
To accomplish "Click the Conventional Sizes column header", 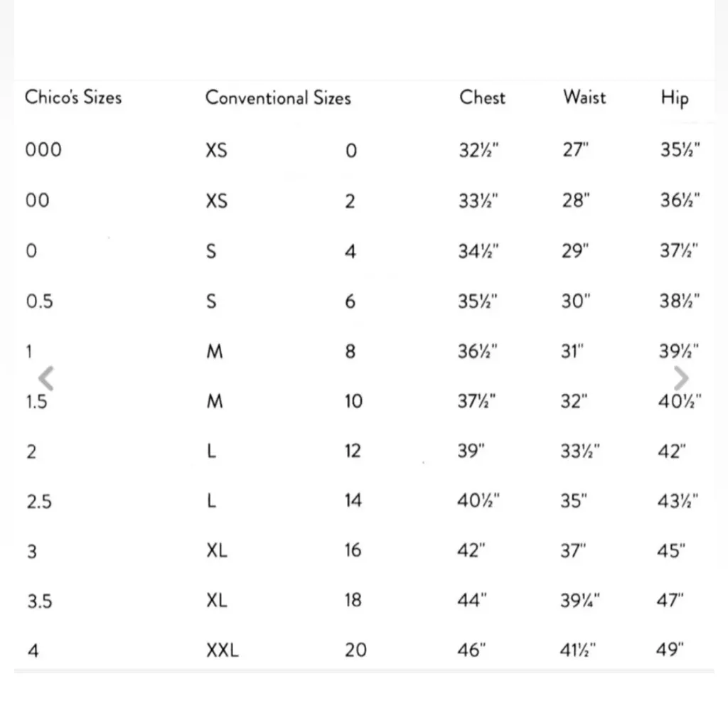I will (x=278, y=97).
